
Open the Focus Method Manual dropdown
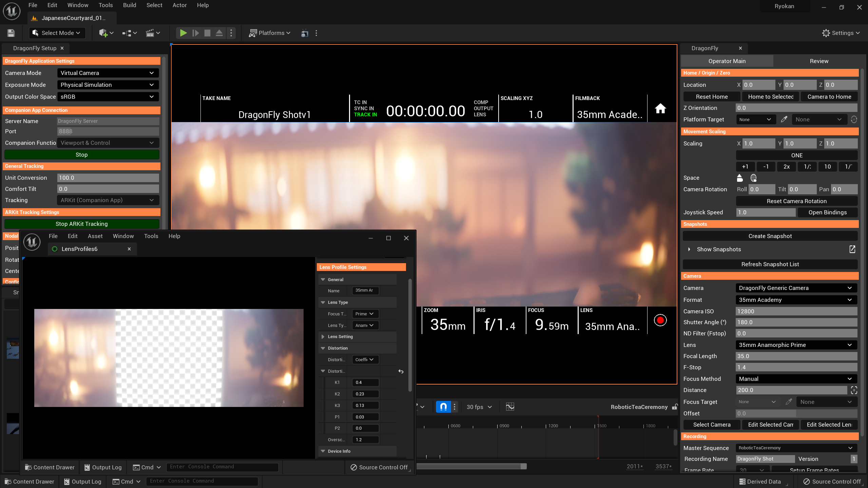(796, 379)
